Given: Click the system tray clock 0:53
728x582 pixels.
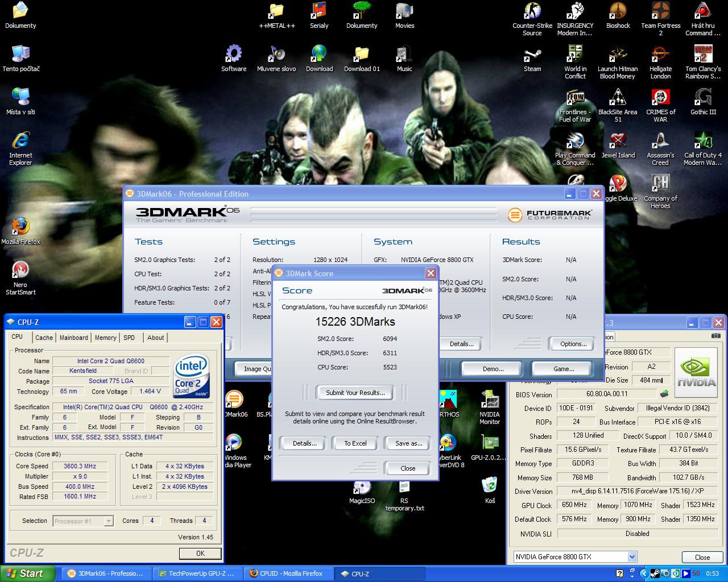Looking at the screenshot, I should (712, 573).
